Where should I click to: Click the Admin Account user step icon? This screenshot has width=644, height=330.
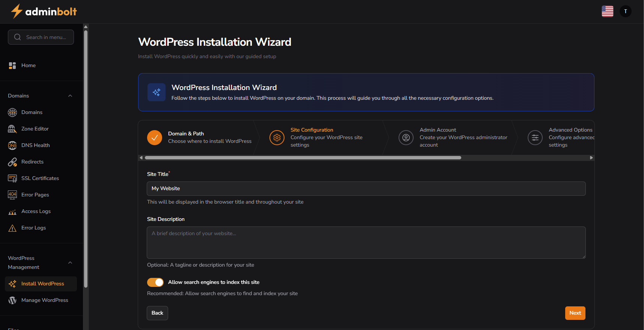406,138
